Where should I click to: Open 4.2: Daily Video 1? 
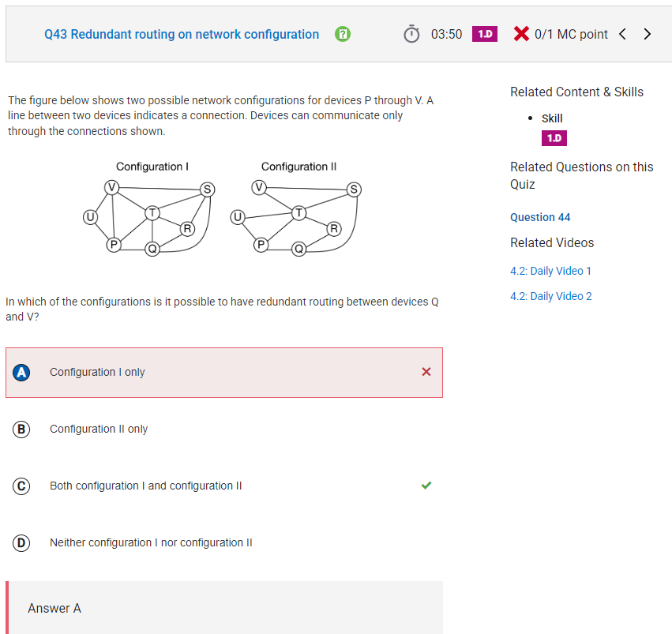[550, 271]
